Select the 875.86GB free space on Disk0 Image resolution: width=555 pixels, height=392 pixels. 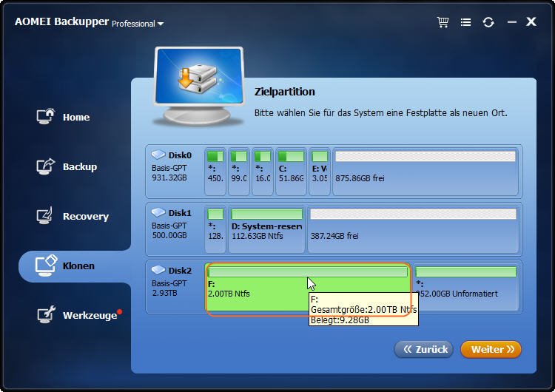pyautogui.click(x=425, y=172)
